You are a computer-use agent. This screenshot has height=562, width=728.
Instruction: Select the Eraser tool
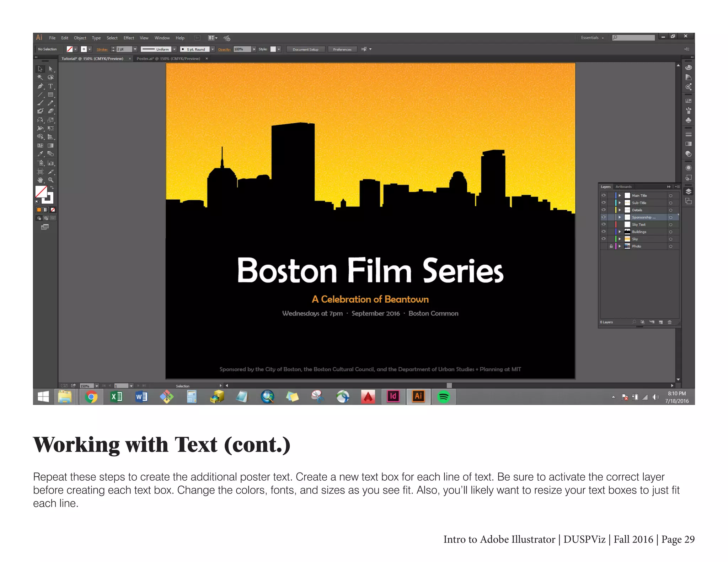[50, 111]
